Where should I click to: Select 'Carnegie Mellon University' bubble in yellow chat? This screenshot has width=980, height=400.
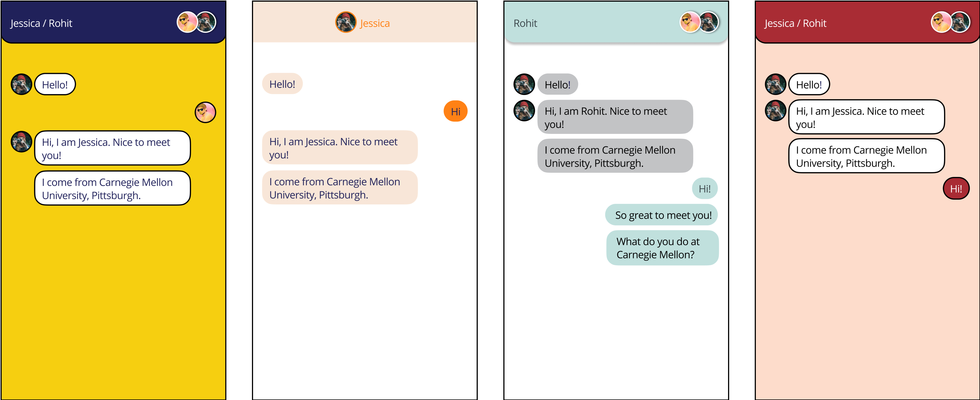[x=112, y=188]
